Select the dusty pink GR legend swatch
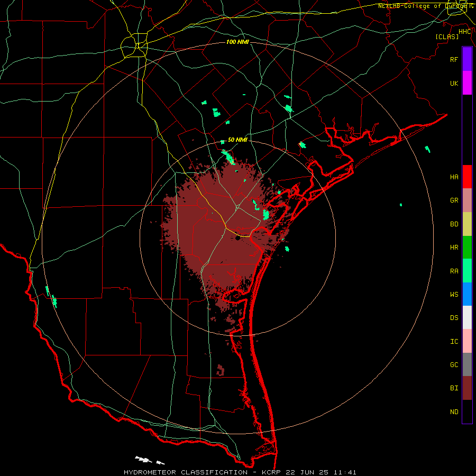 (x=467, y=200)
